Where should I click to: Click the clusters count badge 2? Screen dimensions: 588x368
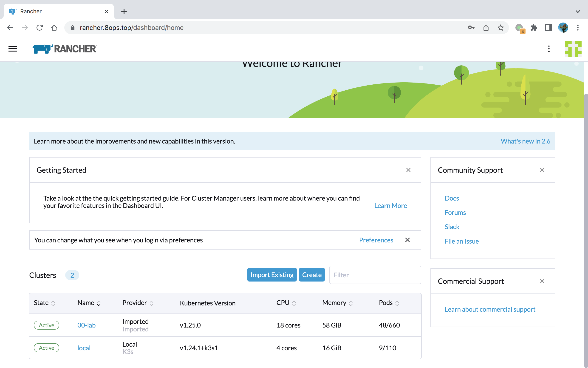72,275
